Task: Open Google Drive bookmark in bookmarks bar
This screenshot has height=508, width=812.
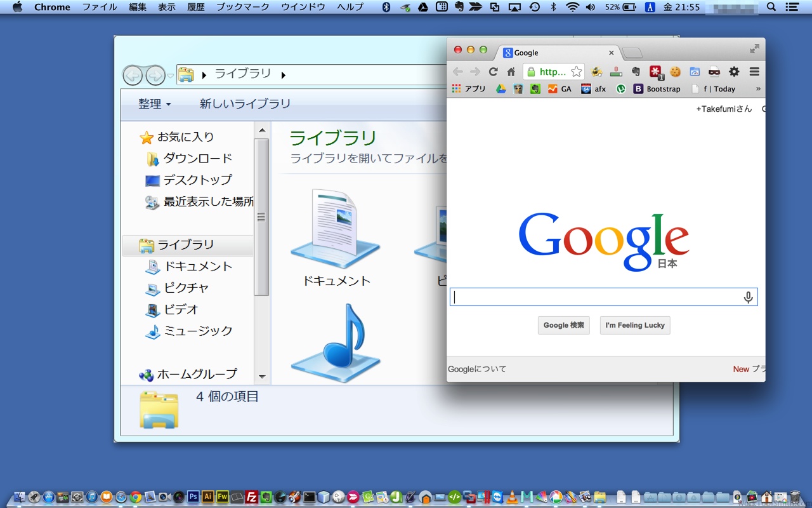Action: click(x=501, y=89)
